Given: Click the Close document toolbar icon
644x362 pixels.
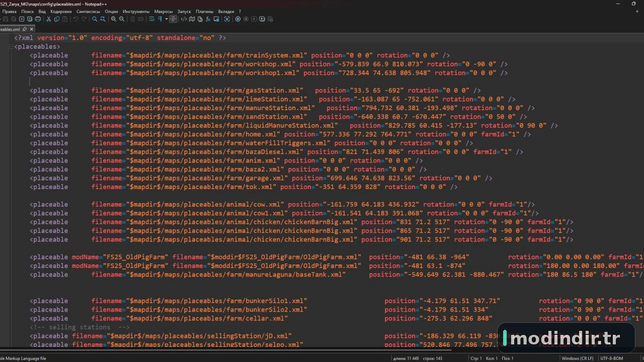Looking at the screenshot, I should click(x=21, y=19).
